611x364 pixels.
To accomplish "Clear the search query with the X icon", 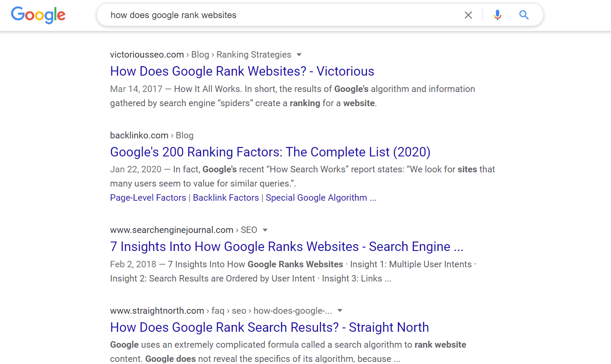I will [468, 15].
